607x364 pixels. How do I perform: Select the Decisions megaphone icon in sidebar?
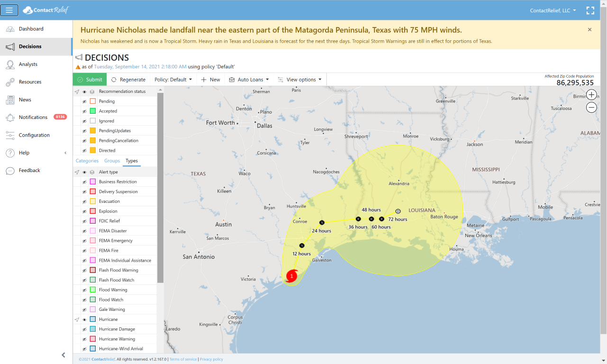pyautogui.click(x=10, y=46)
